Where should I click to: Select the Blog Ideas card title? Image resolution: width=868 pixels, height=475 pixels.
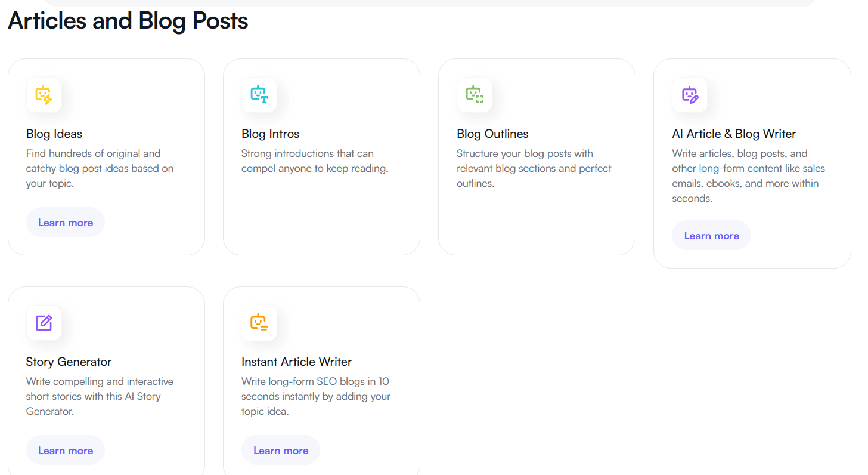coord(54,134)
